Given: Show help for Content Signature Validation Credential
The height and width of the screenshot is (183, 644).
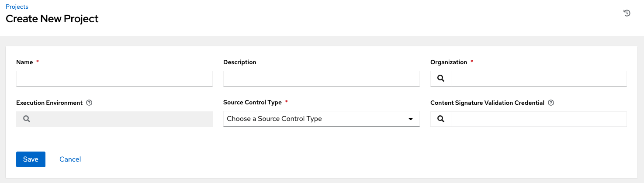Looking at the screenshot, I should (x=551, y=103).
